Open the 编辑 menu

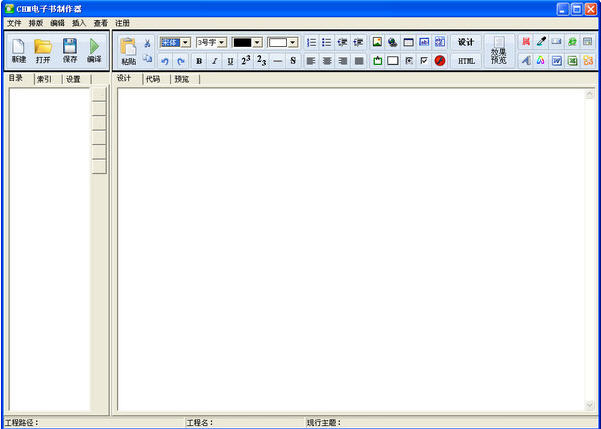pos(57,23)
